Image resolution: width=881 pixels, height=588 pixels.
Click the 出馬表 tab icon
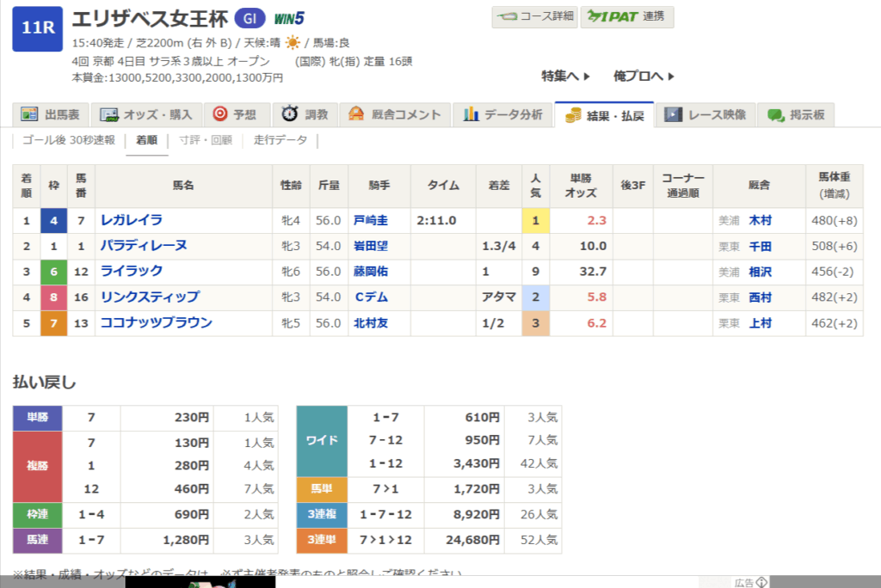(30, 114)
